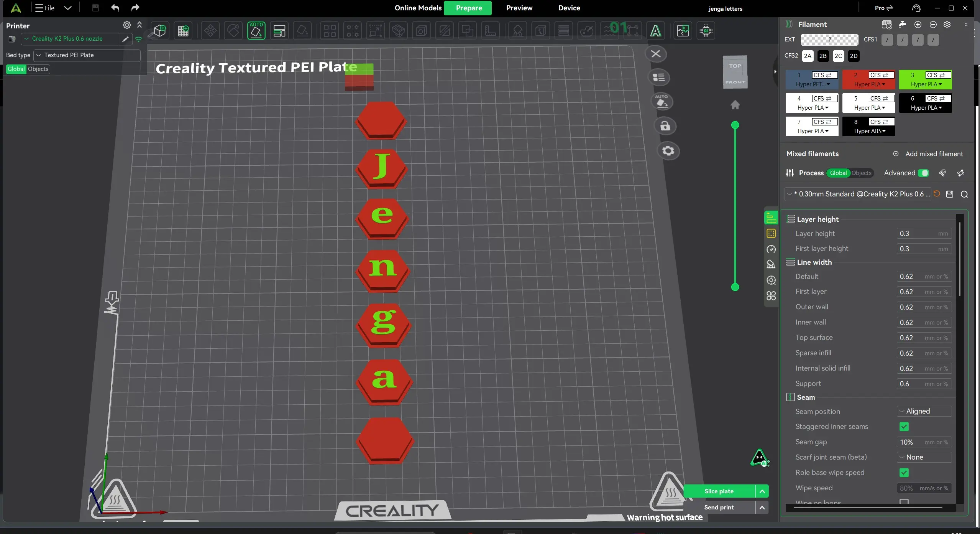Expand Send print options arrow
The width and height of the screenshot is (980, 534).
click(762, 508)
